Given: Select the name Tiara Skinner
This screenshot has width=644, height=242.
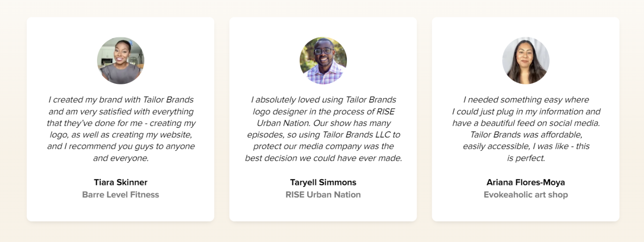Looking at the screenshot, I should [121, 182].
